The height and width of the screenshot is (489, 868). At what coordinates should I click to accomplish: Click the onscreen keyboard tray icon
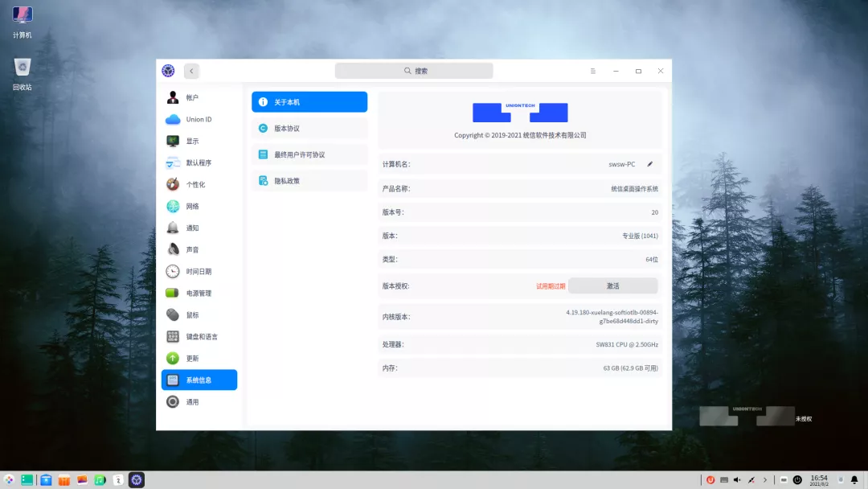[x=724, y=480]
